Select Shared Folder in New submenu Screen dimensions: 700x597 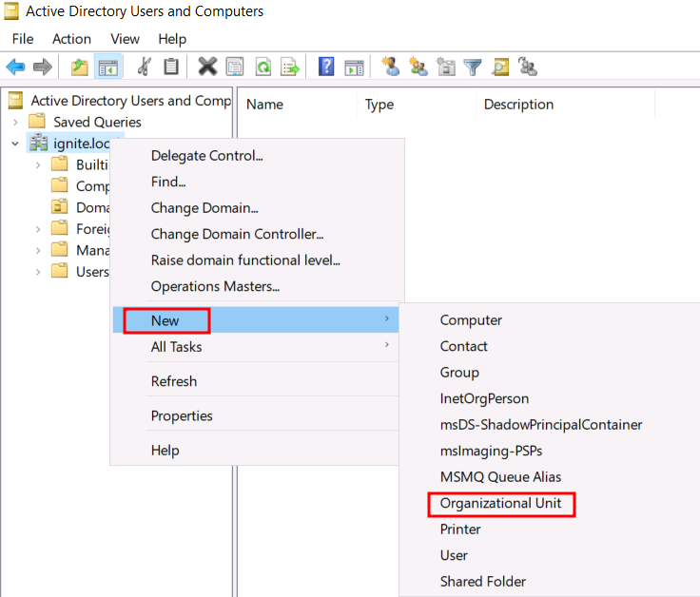click(482, 582)
